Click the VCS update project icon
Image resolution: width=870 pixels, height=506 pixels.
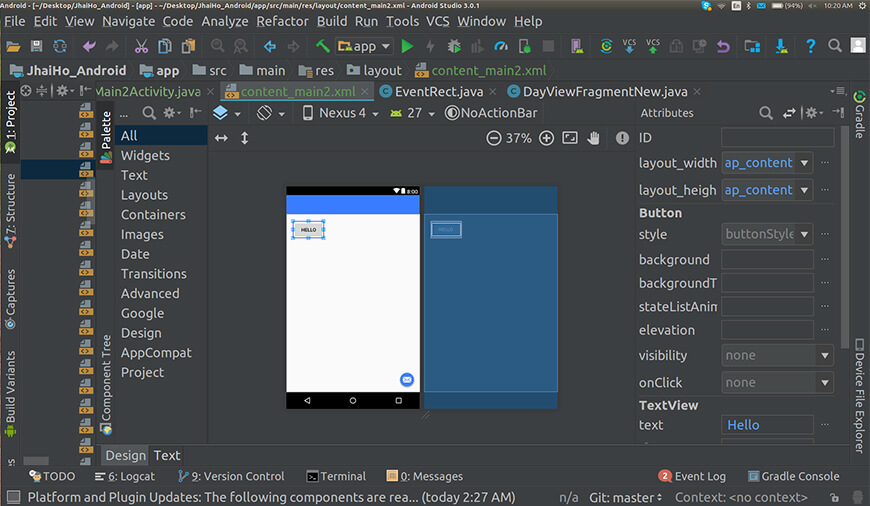629,46
